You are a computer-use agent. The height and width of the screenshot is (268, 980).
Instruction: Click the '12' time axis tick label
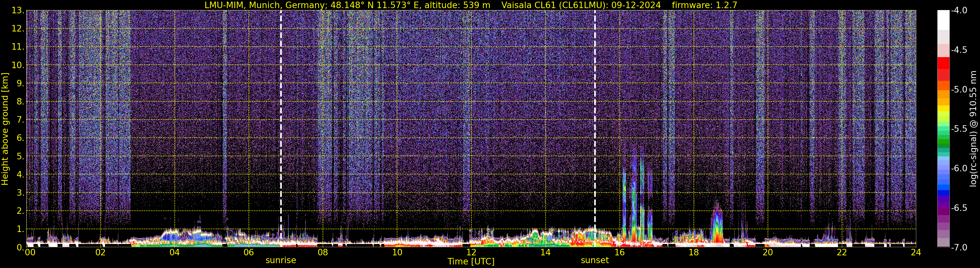pos(471,253)
